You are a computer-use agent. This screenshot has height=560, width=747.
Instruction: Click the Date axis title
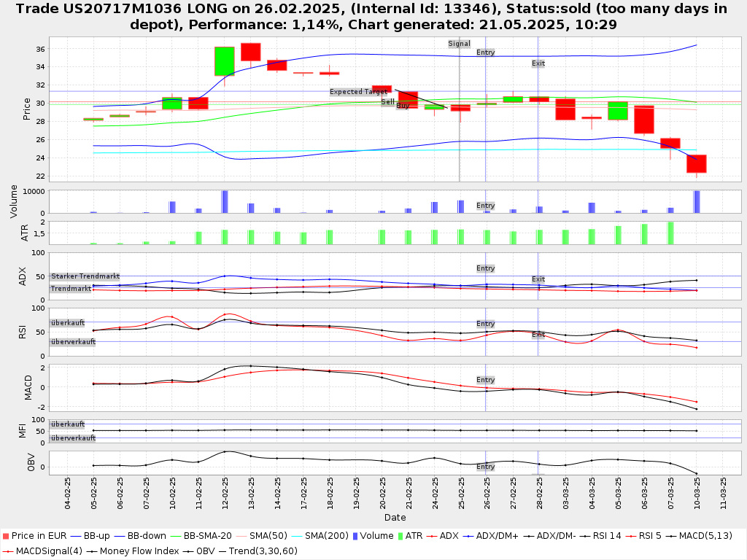[x=395, y=518]
